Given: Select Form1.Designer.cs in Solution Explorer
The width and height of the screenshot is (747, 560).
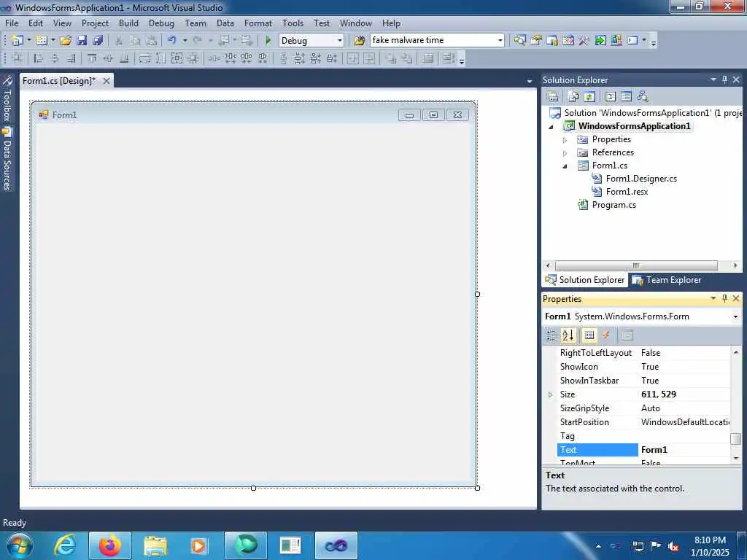Looking at the screenshot, I should 641,179.
